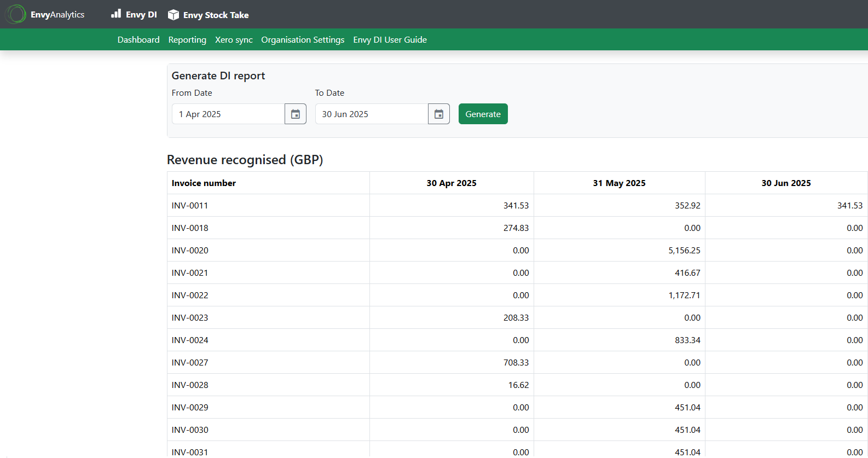Click the From Date field showing 1 Apr 2025
Image resolution: width=868 pixels, height=458 pixels.
pos(228,114)
